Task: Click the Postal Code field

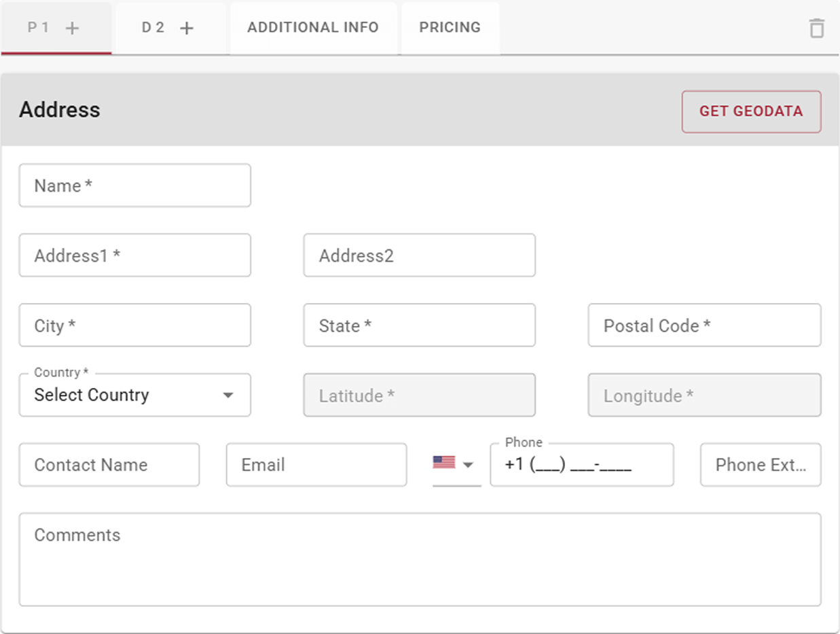Action: [x=704, y=325]
